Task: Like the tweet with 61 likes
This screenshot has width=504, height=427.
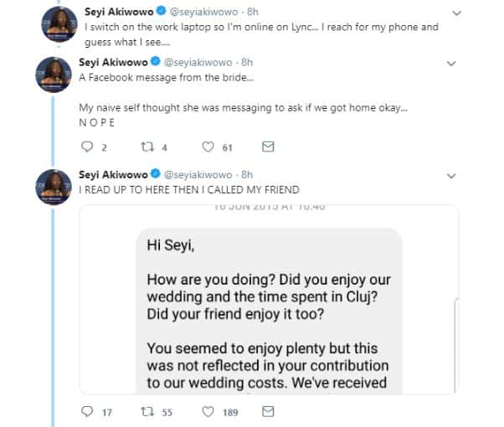Action: pos(208,147)
